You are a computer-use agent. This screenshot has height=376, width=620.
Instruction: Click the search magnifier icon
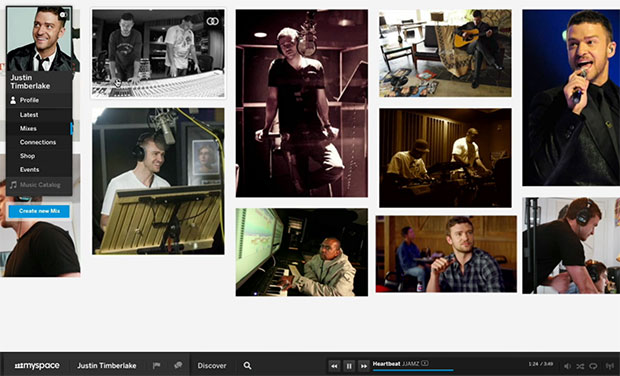247,365
